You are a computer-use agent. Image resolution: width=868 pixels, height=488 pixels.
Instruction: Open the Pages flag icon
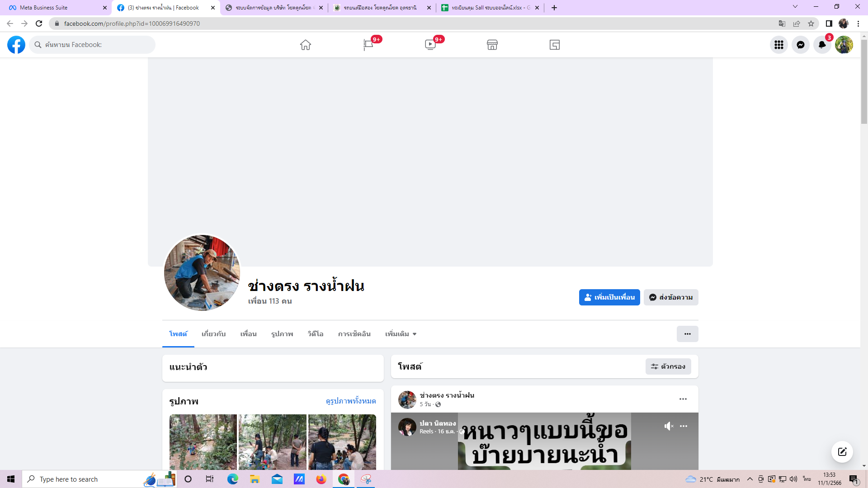point(368,45)
